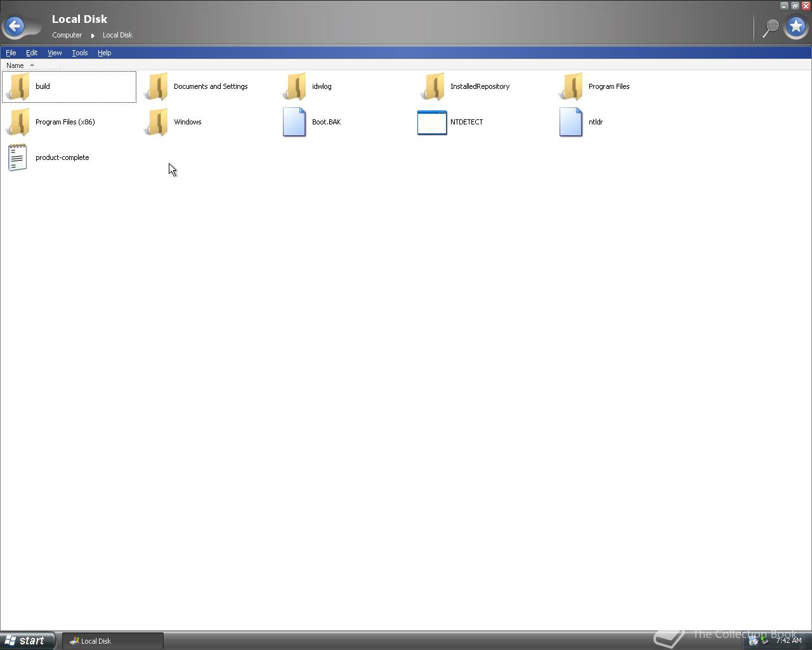Click the 'NTDETECT' file name
This screenshot has width=812, height=650.
pyautogui.click(x=466, y=122)
